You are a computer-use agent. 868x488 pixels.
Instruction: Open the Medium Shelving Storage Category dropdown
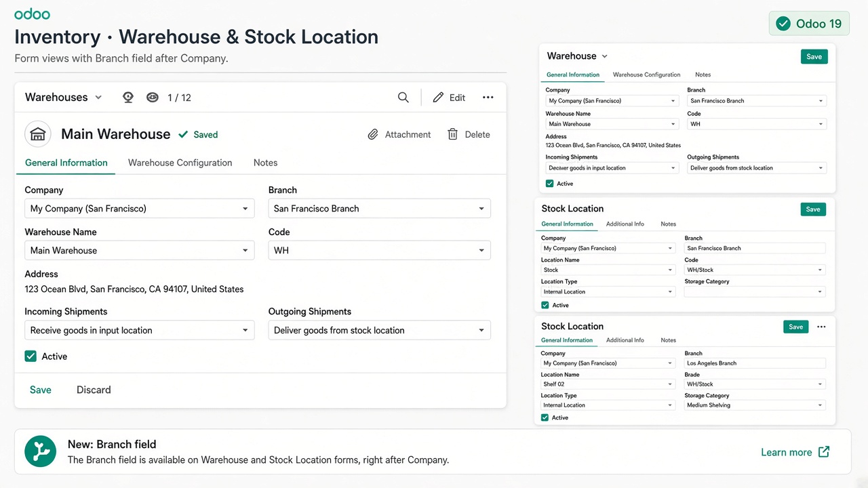(755, 405)
